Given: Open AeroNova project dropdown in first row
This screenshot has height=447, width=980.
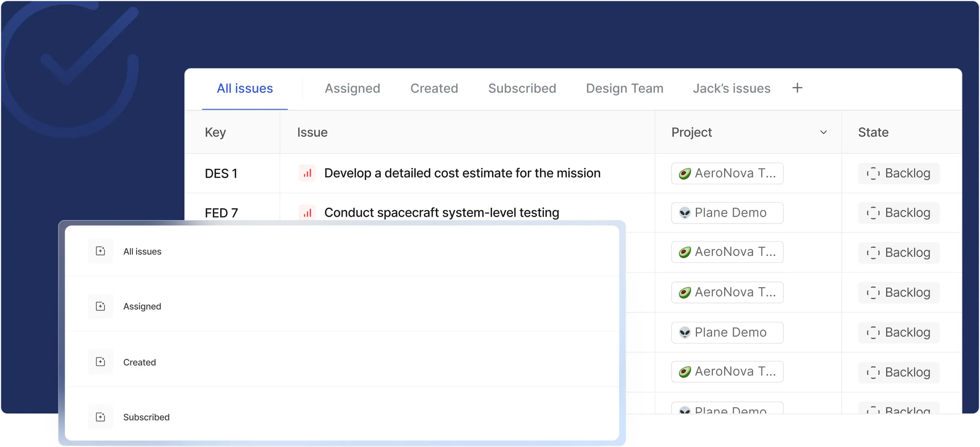Looking at the screenshot, I should tap(727, 174).
